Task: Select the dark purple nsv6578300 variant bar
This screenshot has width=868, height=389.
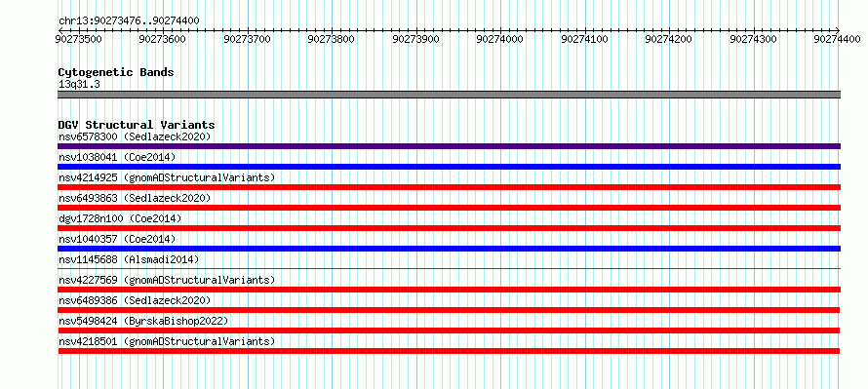Action: (x=449, y=146)
